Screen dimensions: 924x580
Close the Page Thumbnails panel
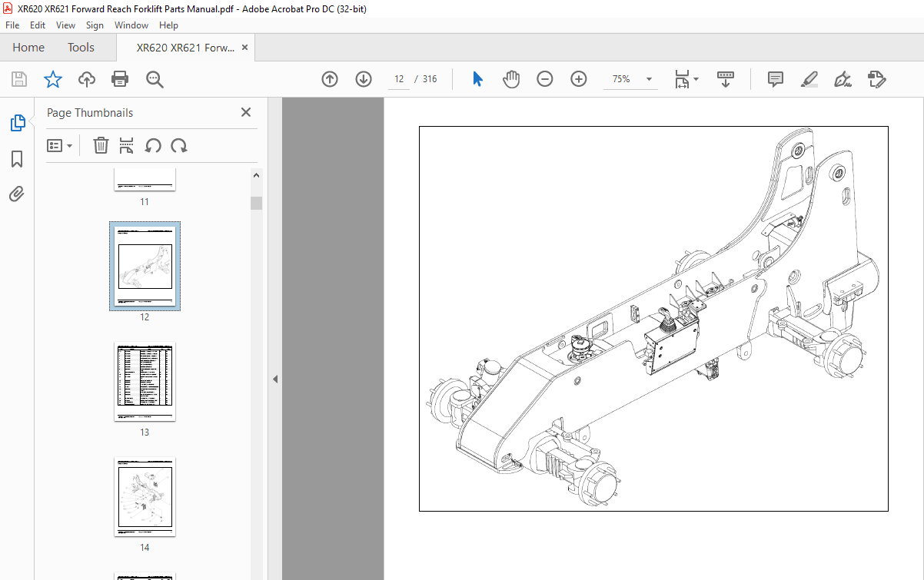tap(245, 112)
